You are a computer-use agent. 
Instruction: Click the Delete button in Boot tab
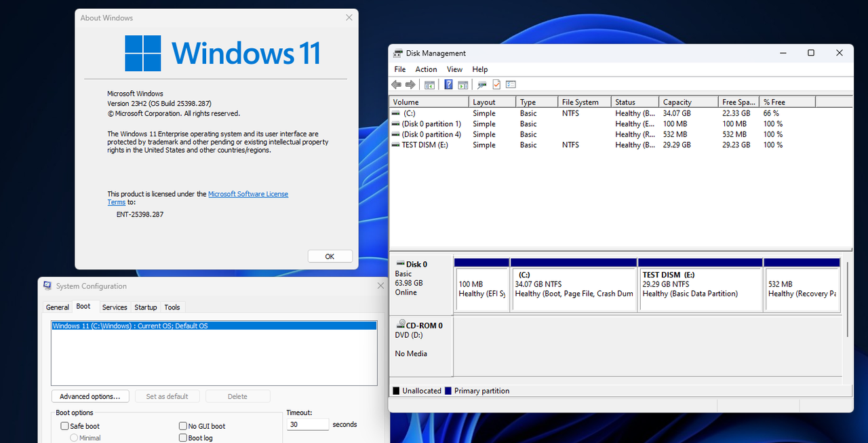237,396
